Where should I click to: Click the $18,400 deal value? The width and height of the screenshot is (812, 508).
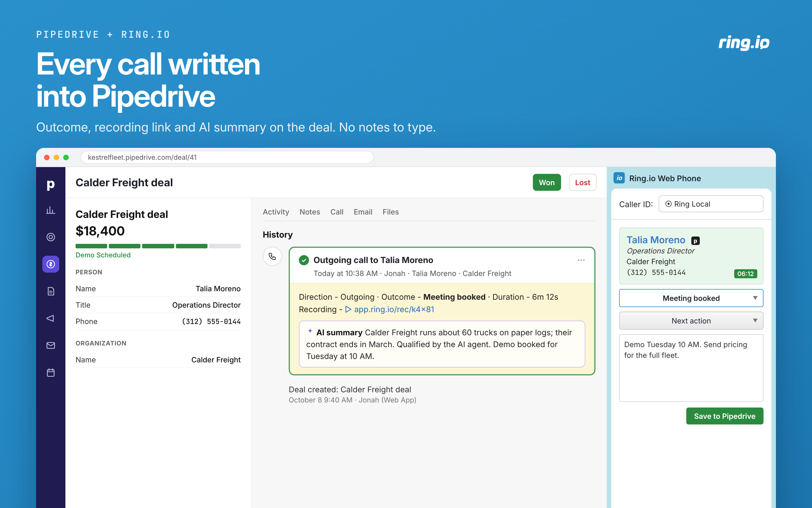coord(100,231)
